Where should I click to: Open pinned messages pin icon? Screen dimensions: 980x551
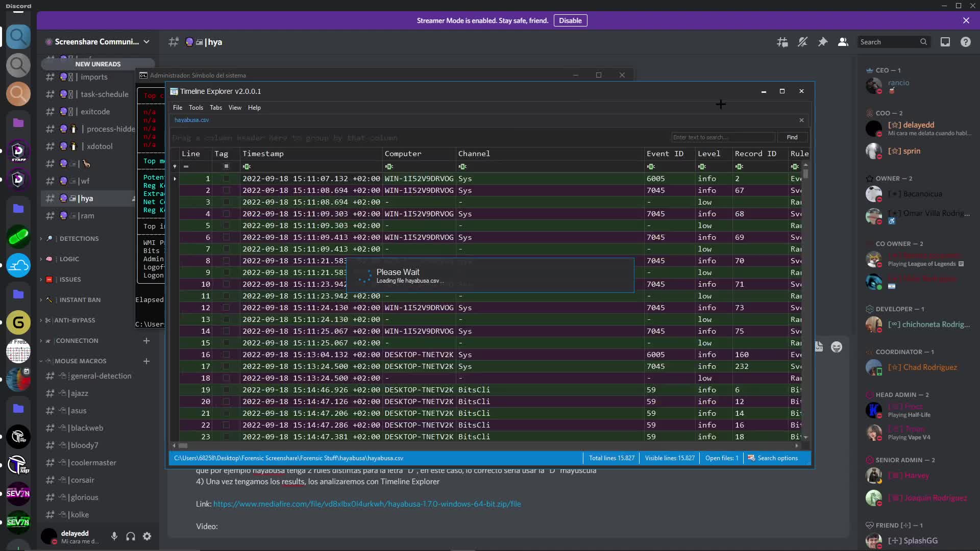(823, 42)
